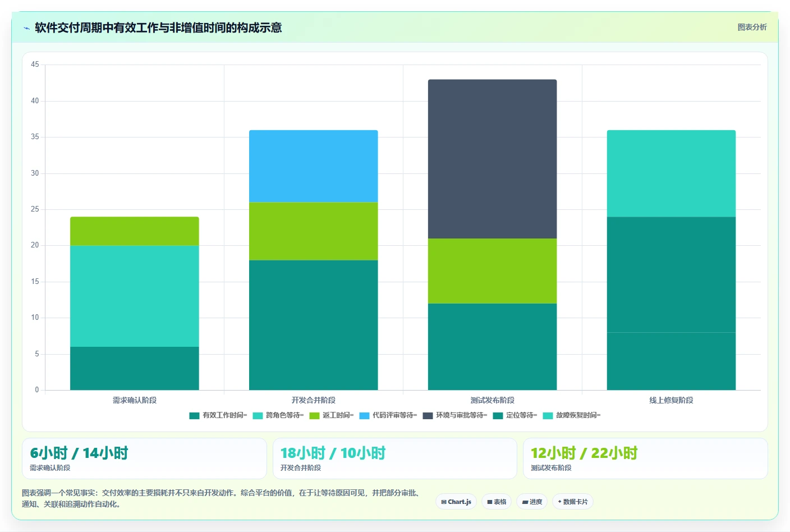This screenshot has height=532, width=790.
Task: Open the 18小时 / 10小时 data card
Action: (x=394, y=458)
